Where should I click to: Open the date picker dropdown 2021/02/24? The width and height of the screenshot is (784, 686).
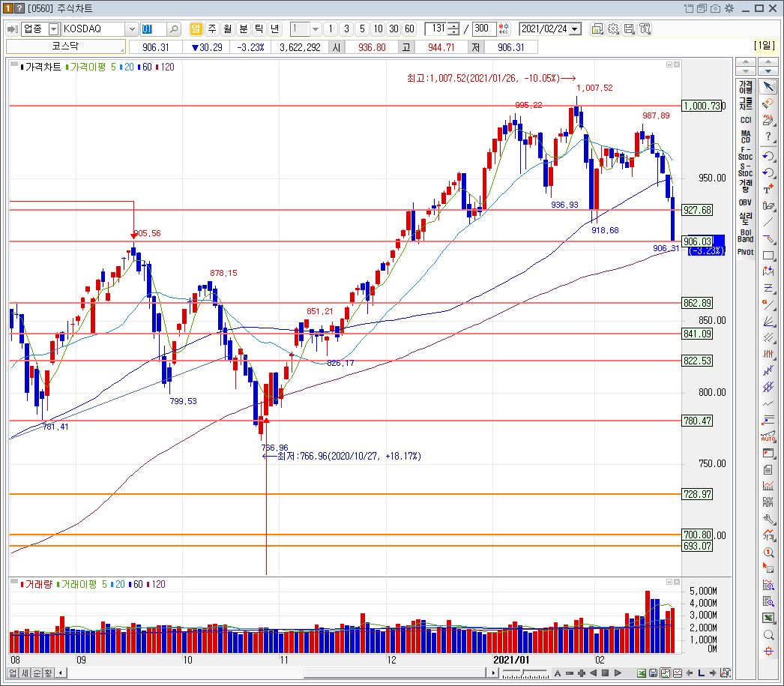(575, 29)
